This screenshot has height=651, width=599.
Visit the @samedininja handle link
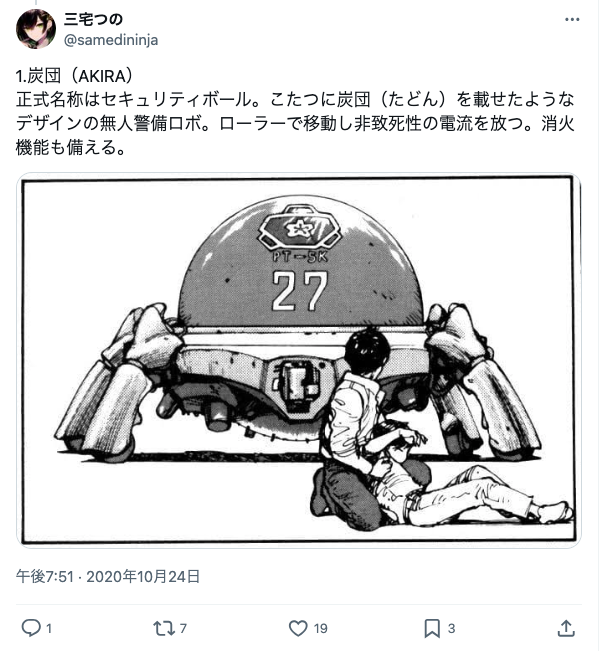(111, 40)
